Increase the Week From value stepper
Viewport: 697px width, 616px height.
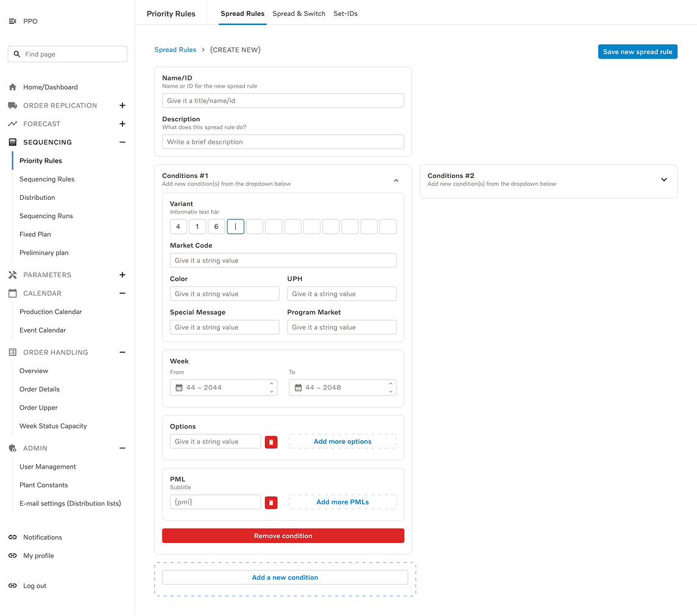click(272, 384)
